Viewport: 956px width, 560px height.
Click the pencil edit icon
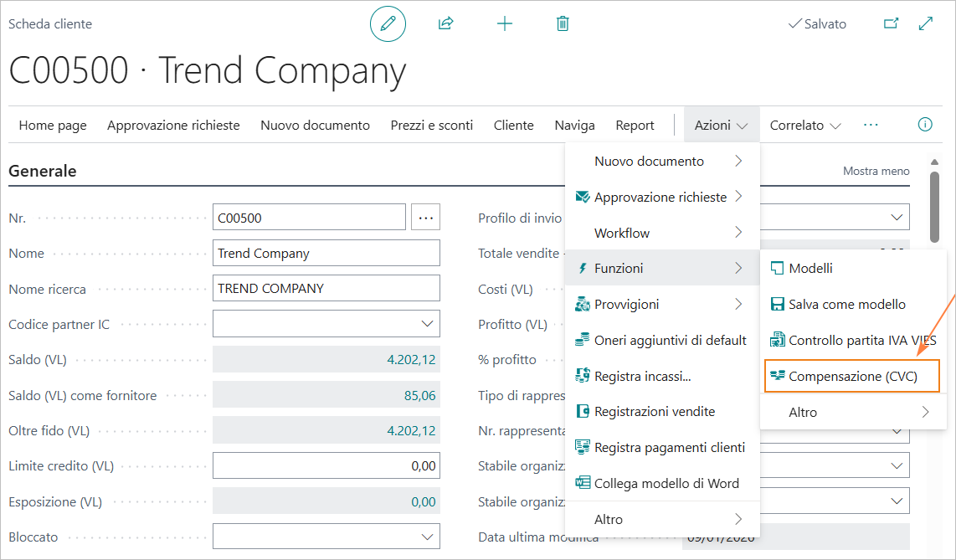tap(388, 24)
